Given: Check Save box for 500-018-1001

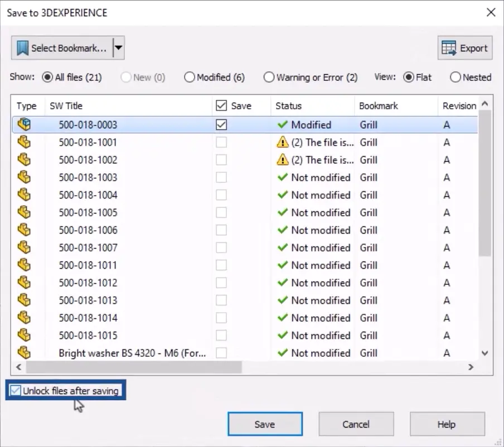Looking at the screenshot, I should point(221,142).
